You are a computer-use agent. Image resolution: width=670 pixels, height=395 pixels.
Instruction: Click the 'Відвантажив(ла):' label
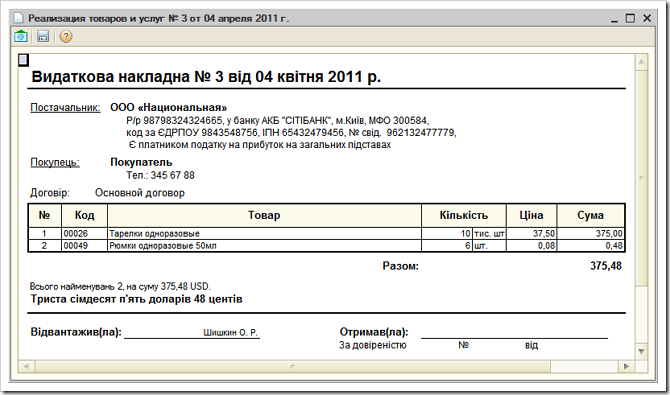(76, 332)
